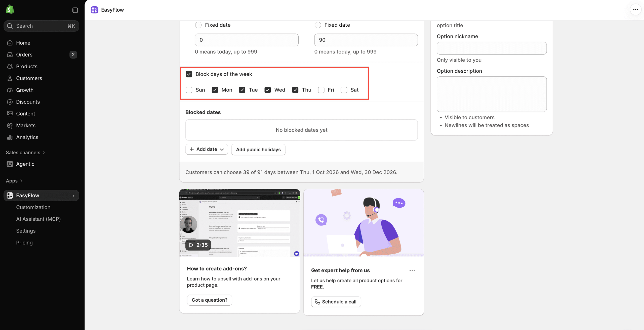644x330 pixels.
Task: Uncheck the Tue day checkbox
Action: click(242, 90)
